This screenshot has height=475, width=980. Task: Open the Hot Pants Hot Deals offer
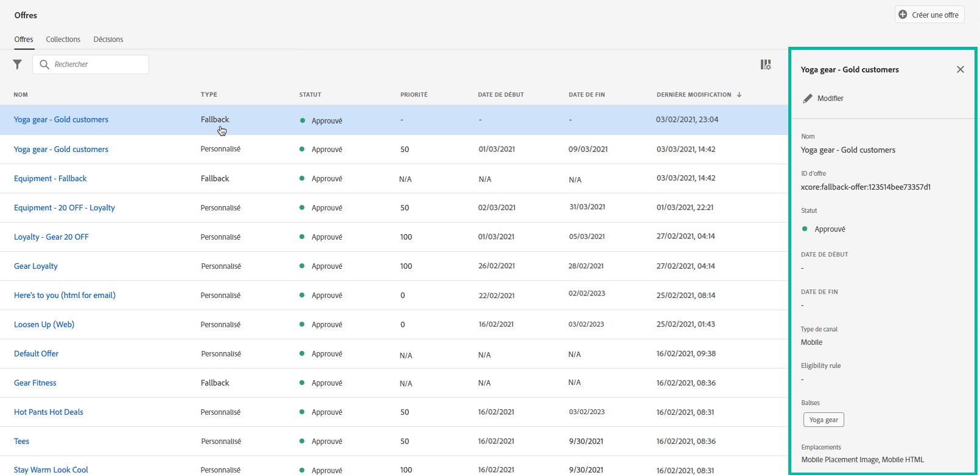tap(49, 412)
